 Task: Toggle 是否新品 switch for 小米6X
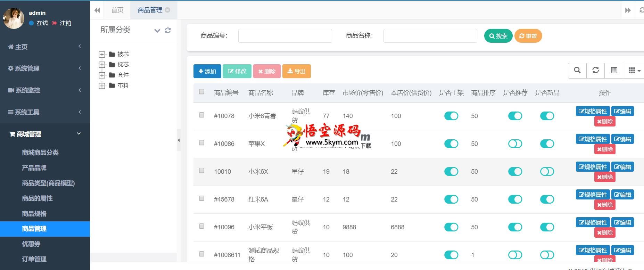pyautogui.click(x=547, y=172)
